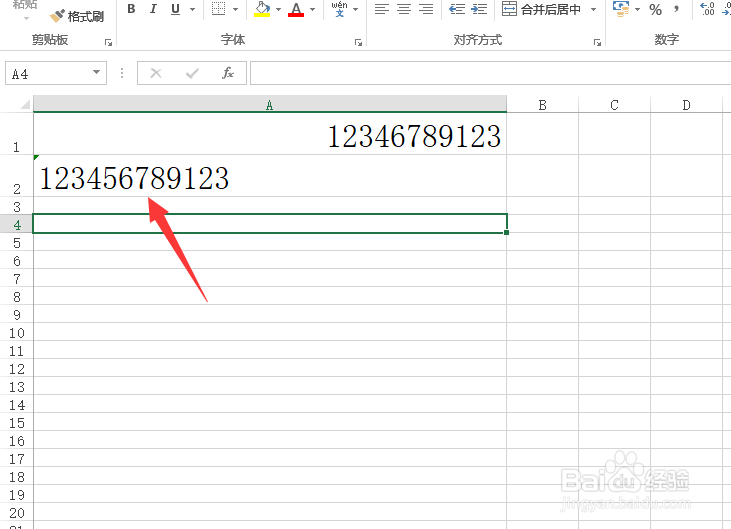731x529 pixels.
Task: Select row 15 header
Action: [x=16, y=422]
